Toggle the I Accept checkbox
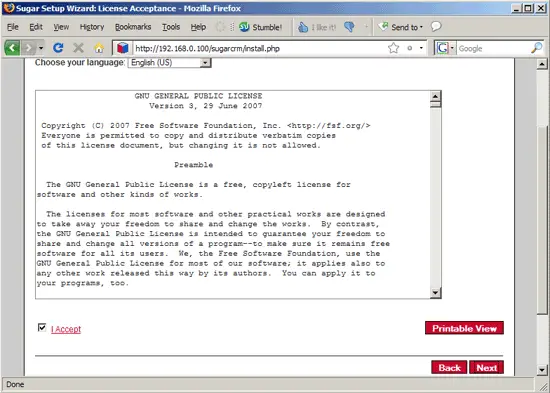The height and width of the screenshot is (393, 550). coord(42,327)
